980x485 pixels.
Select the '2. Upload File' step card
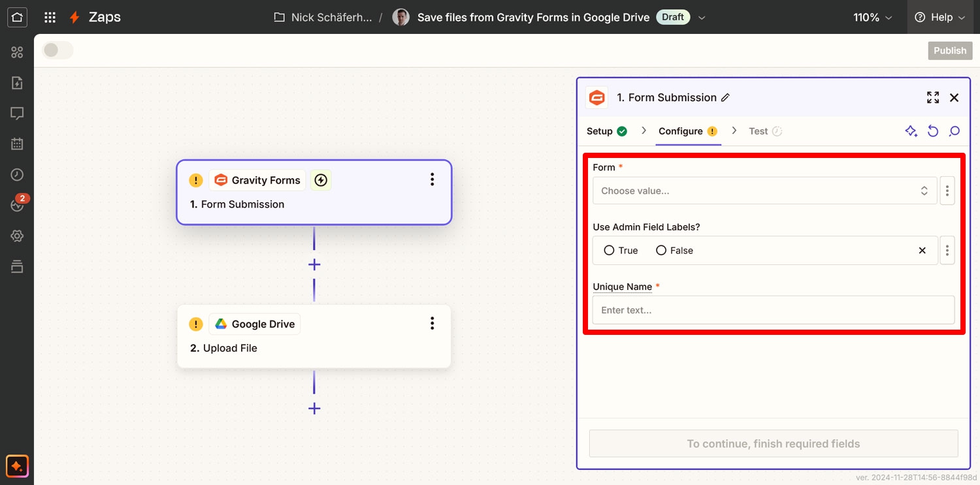pyautogui.click(x=314, y=336)
